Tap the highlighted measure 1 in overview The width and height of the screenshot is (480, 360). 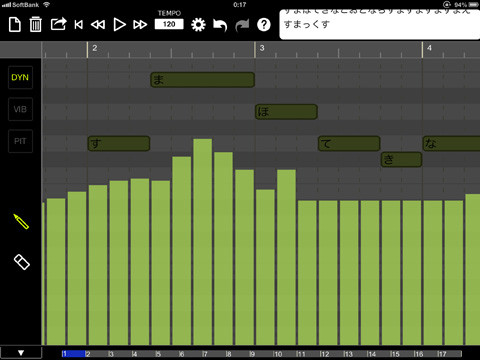74,354
